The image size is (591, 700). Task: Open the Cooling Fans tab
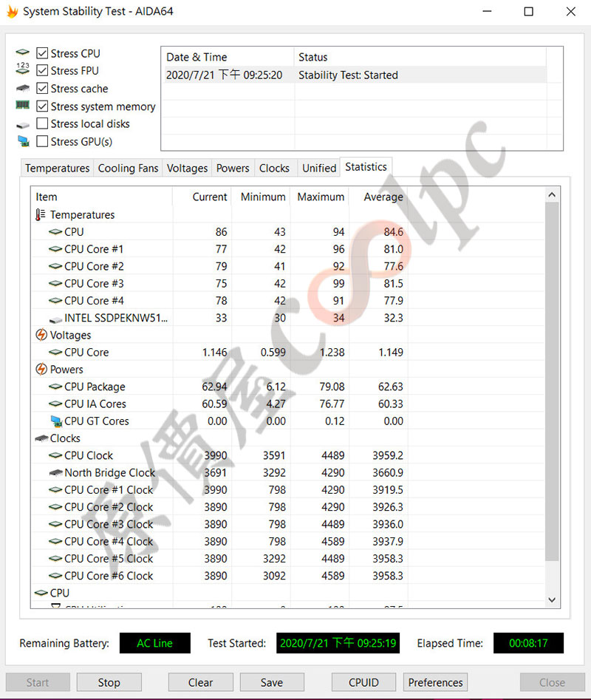[x=128, y=169]
